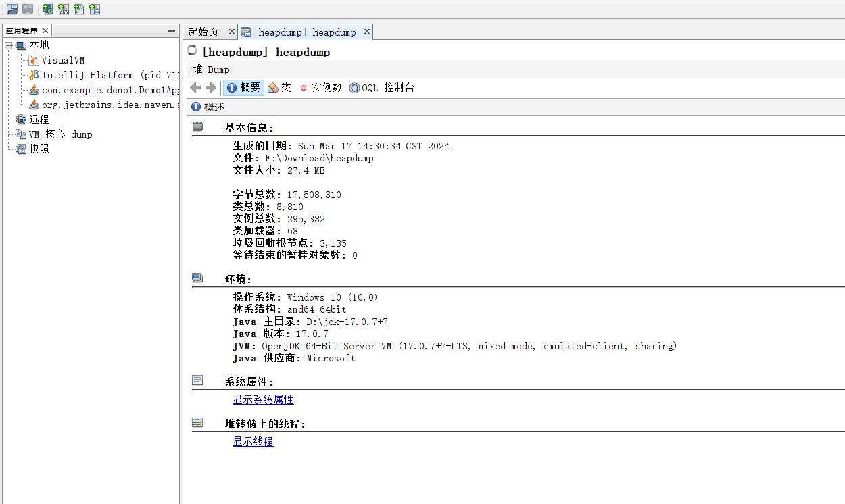Click the 显示线程 link
The height and width of the screenshot is (504, 845).
point(253,441)
